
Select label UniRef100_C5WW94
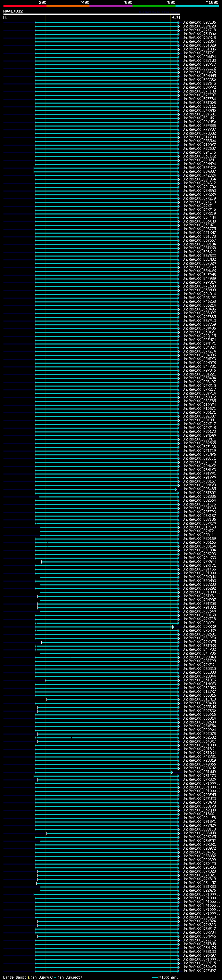coord(199,57)
